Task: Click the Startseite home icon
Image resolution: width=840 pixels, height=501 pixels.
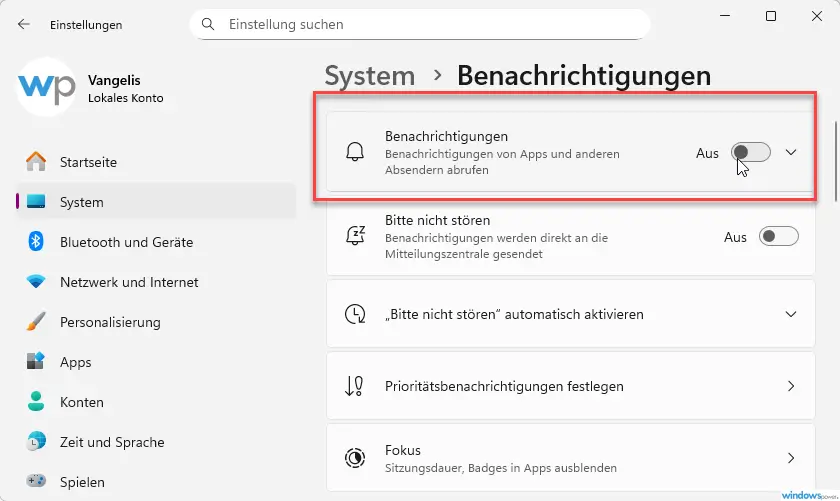Action: pyautogui.click(x=36, y=162)
